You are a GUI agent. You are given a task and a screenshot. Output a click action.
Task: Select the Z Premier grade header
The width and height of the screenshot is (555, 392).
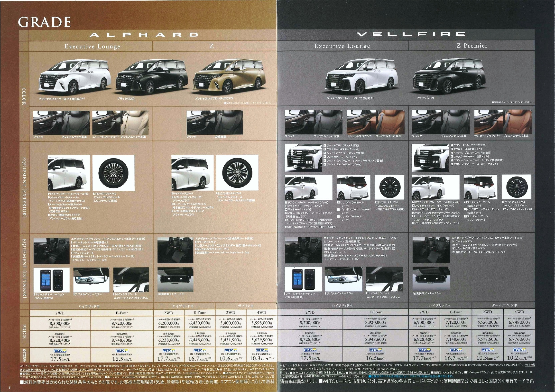point(472,46)
